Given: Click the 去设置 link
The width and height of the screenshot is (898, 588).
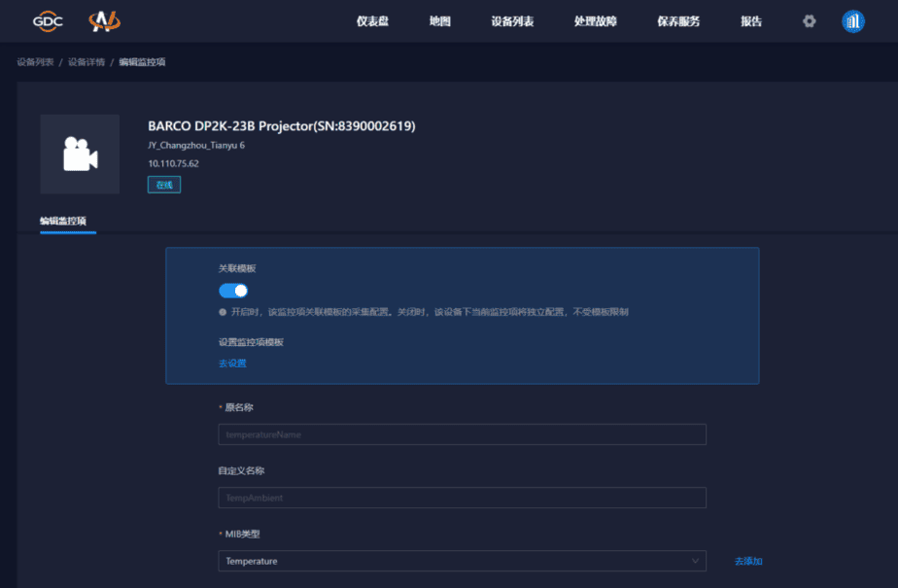Looking at the screenshot, I should click(x=232, y=363).
